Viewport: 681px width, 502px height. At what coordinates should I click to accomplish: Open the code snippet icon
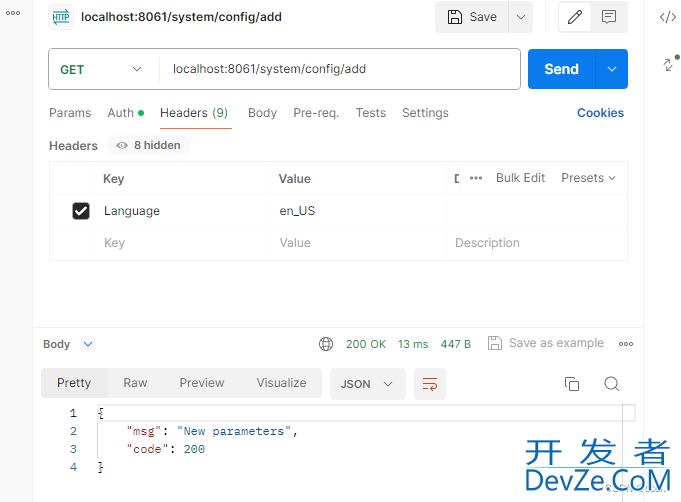coord(668,17)
